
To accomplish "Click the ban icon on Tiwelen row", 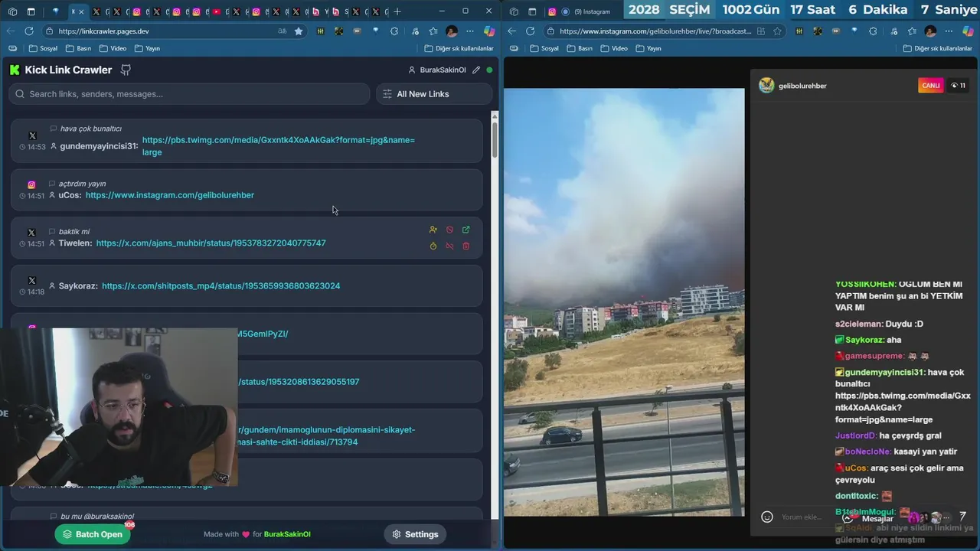I will point(449,230).
